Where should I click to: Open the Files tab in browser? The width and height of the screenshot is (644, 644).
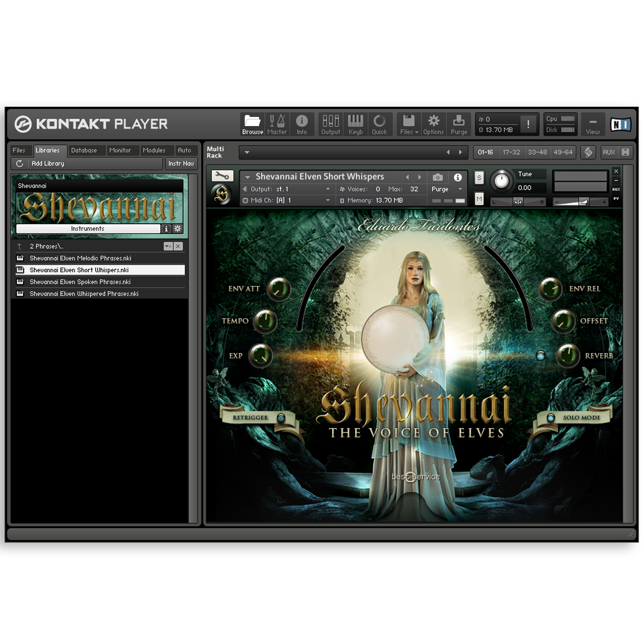19,150
